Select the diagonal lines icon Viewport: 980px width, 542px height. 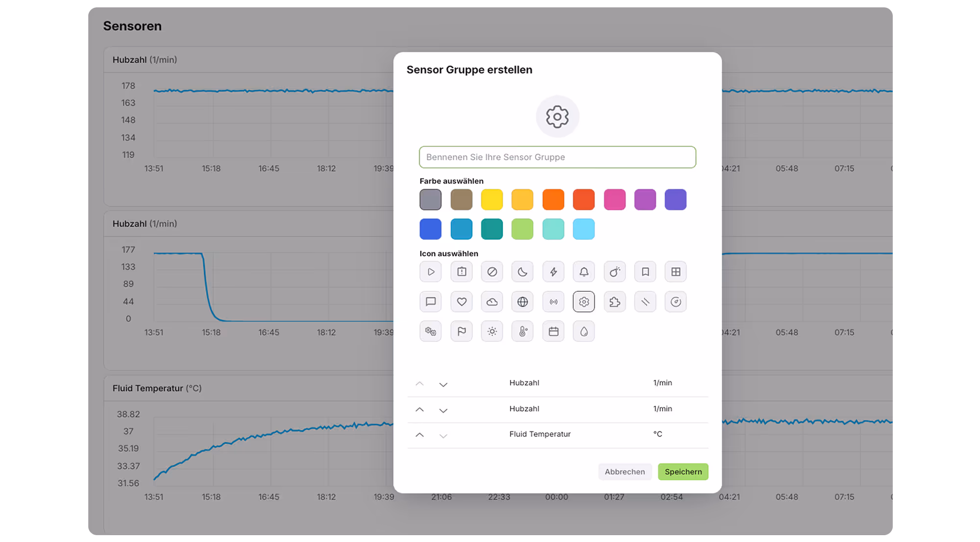pos(645,302)
